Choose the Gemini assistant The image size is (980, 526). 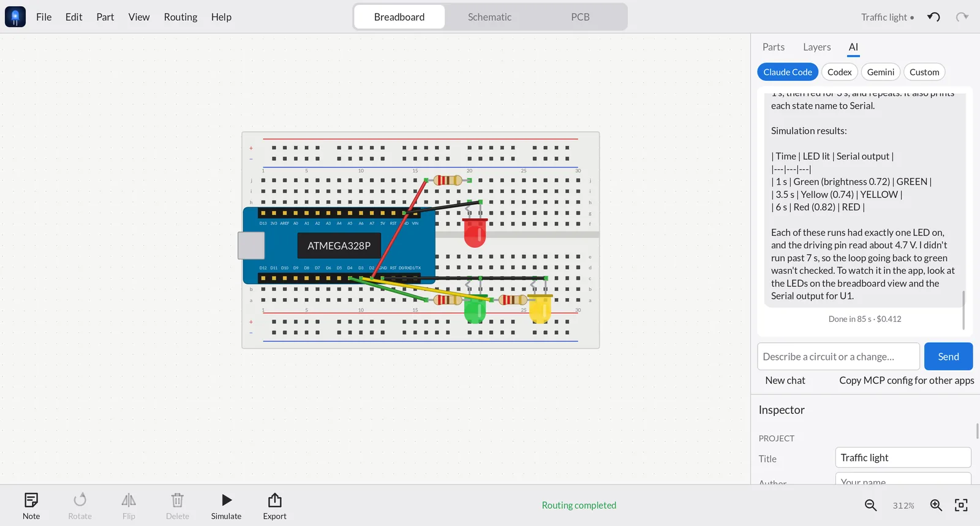click(881, 72)
